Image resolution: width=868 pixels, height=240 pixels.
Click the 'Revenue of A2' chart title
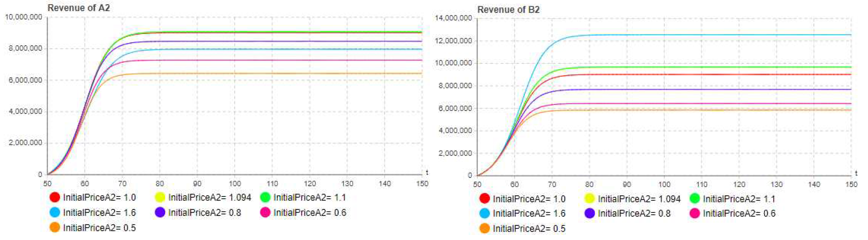coord(78,8)
